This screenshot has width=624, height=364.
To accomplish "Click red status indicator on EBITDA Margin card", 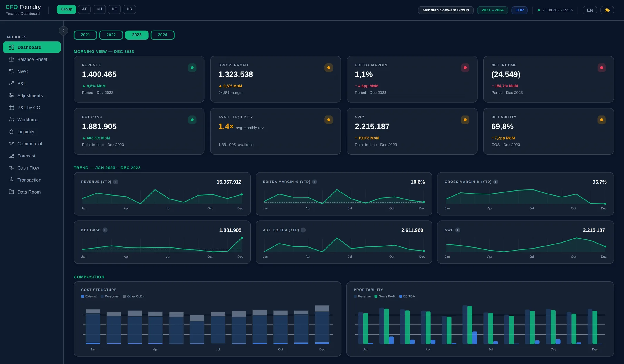I will 465,68.
